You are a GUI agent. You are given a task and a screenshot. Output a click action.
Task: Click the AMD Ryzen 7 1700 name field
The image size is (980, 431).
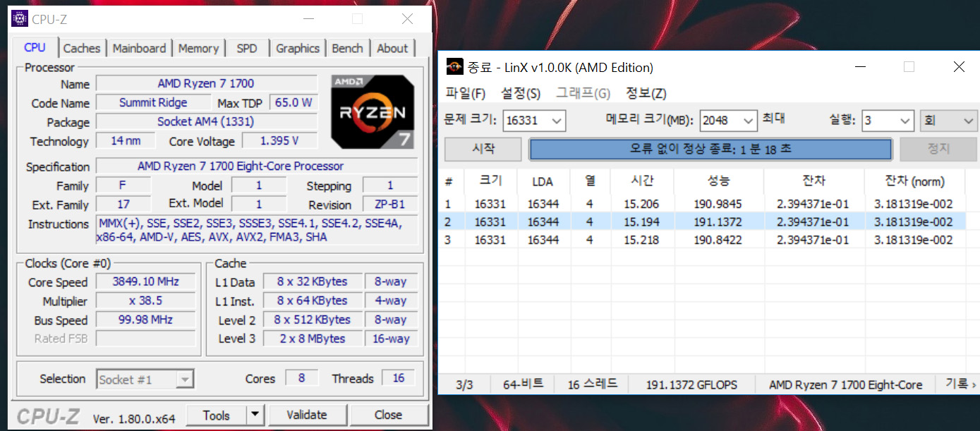[206, 84]
